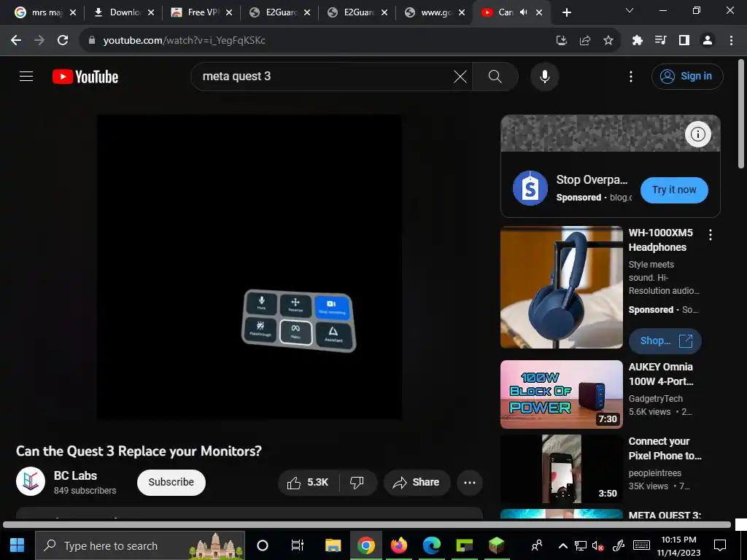Toggle Chrome side panel
Viewport: 747px width, 560px height.
click(684, 41)
